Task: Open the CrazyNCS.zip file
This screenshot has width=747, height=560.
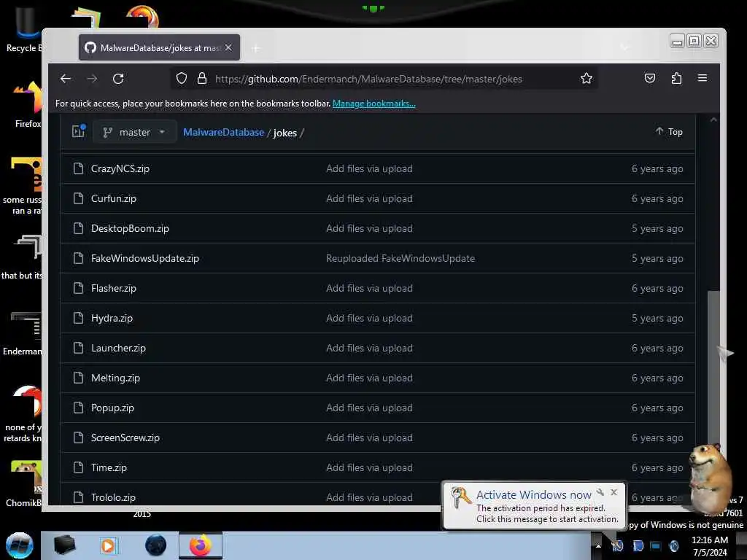Action: coord(120,168)
